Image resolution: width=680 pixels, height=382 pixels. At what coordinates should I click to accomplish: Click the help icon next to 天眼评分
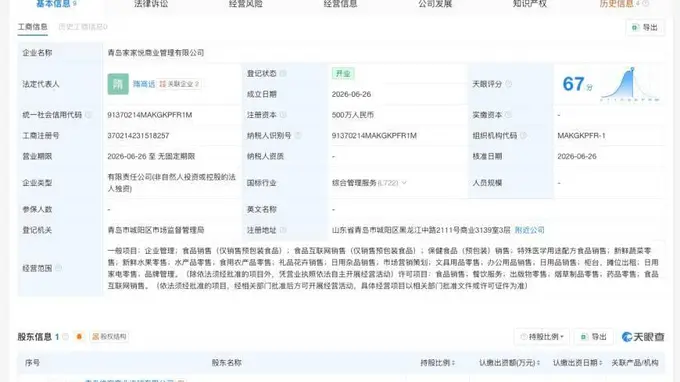(x=508, y=84)
